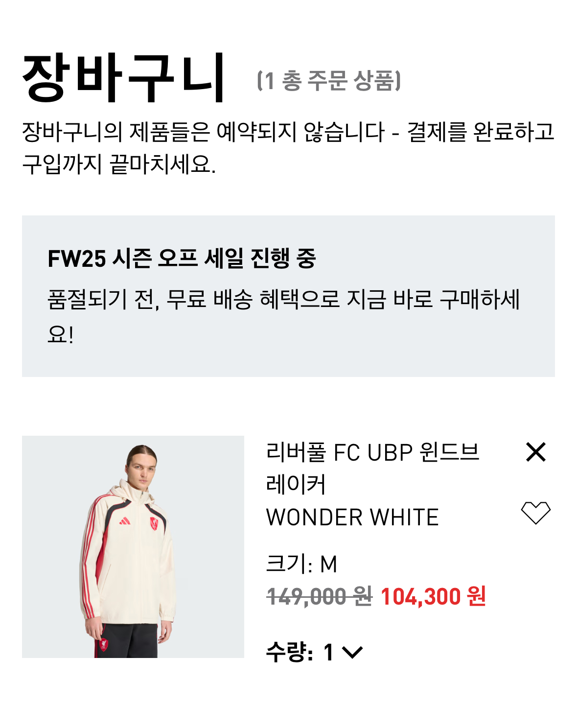Select the 크기: M size text
The image size is (577, 728).
click(x=301, y=564)
